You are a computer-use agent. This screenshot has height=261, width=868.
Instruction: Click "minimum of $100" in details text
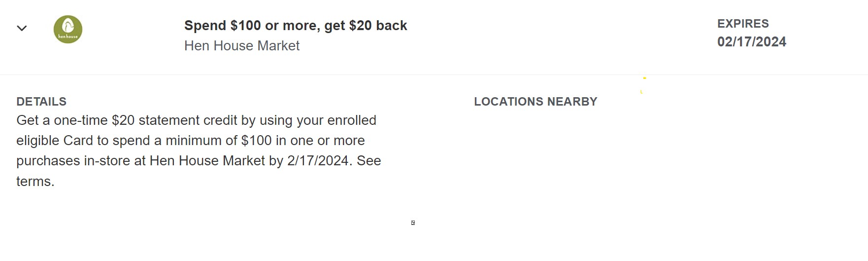point(219,141)
